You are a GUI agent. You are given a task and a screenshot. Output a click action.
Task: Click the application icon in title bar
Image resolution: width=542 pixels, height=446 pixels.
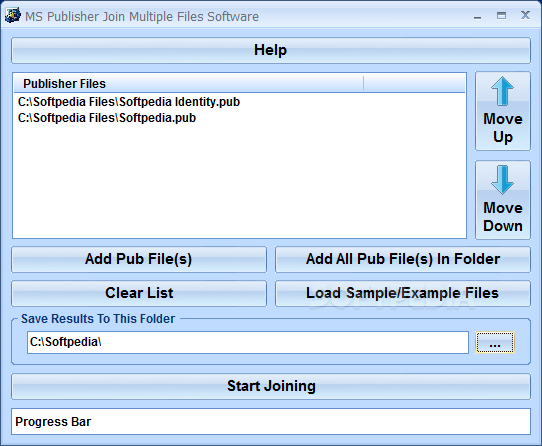point(13,16)
